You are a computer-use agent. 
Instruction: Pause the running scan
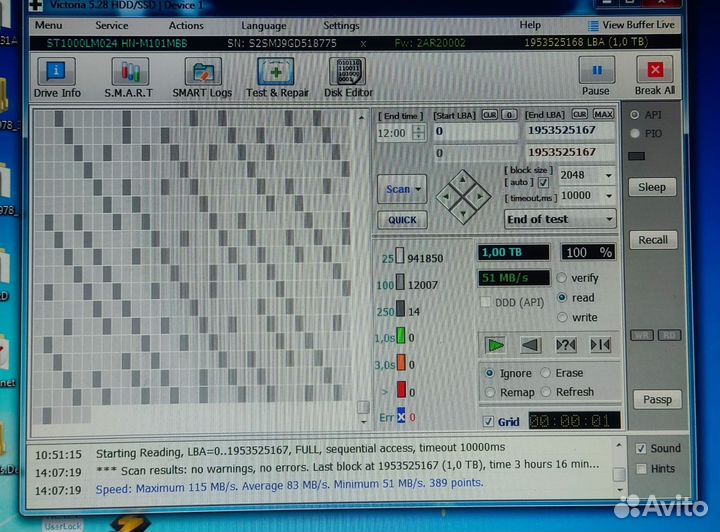597,76
